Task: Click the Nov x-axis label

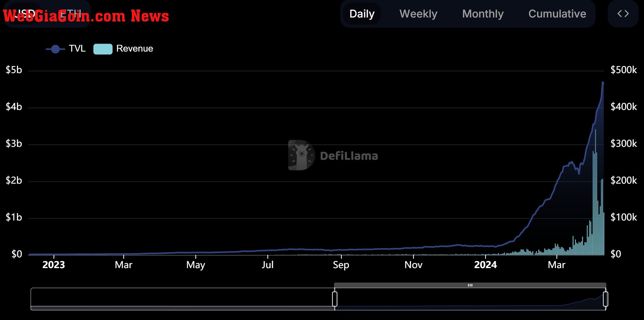Action: click(413, 265)
